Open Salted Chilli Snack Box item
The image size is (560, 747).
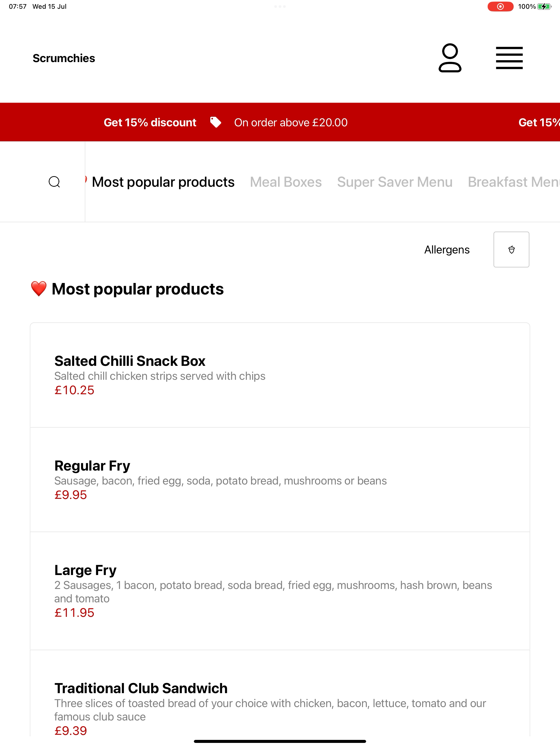click(280, 375)
